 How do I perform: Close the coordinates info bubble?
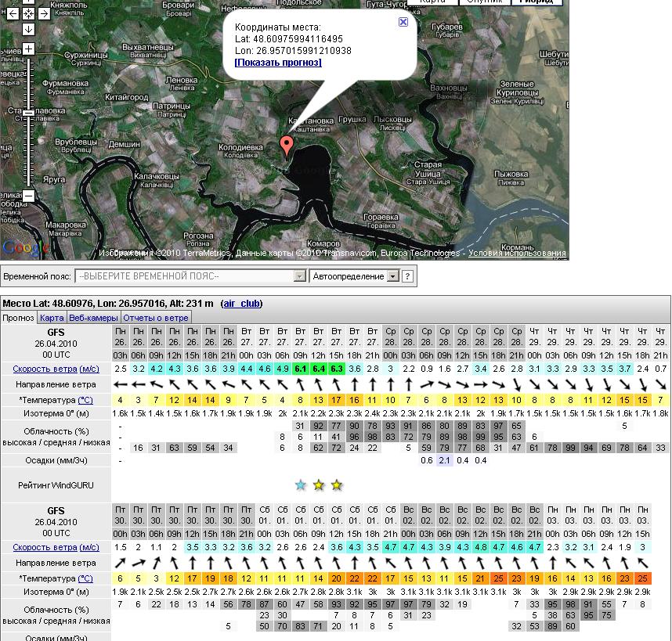tap(403, 22)
